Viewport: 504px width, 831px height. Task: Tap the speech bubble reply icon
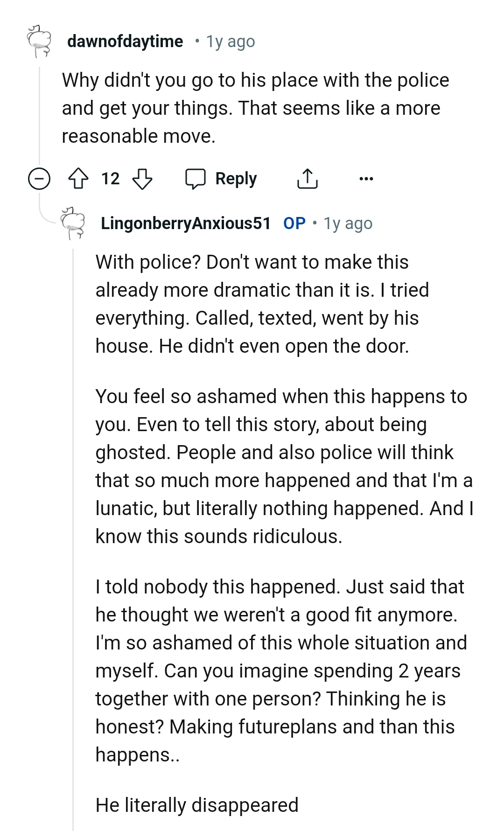[195, 179]
